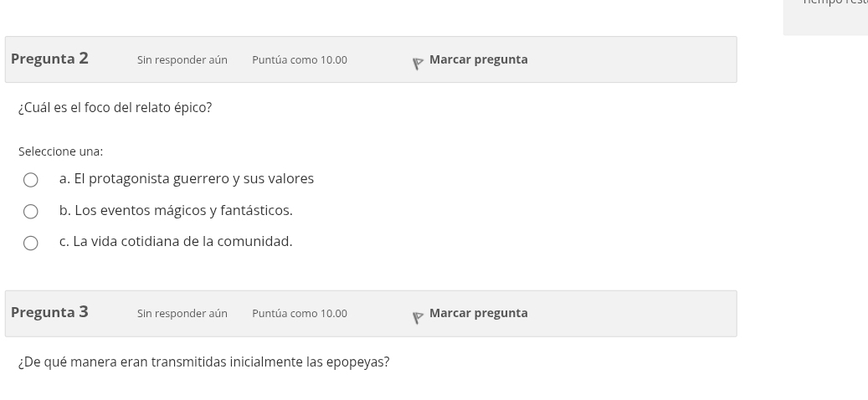
Task: Click 'Marcar pregunta' link in Pregunta 3
Action: coord(478,313)
